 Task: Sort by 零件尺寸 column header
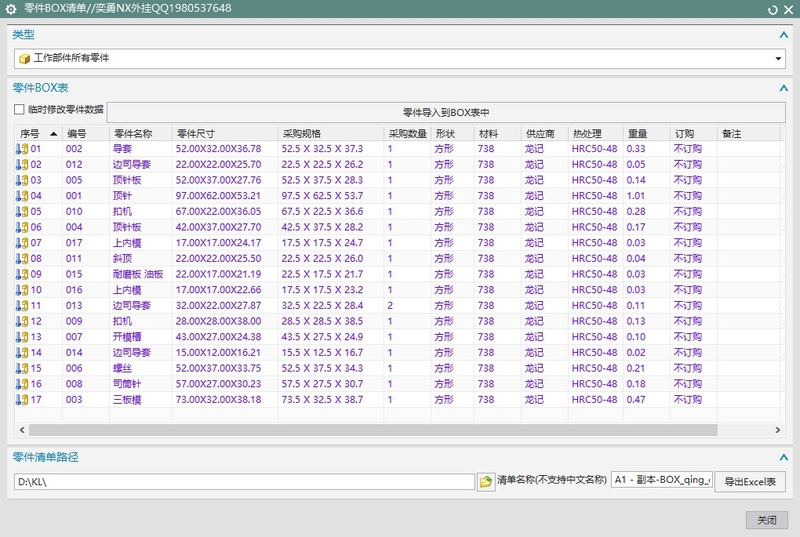225,134
